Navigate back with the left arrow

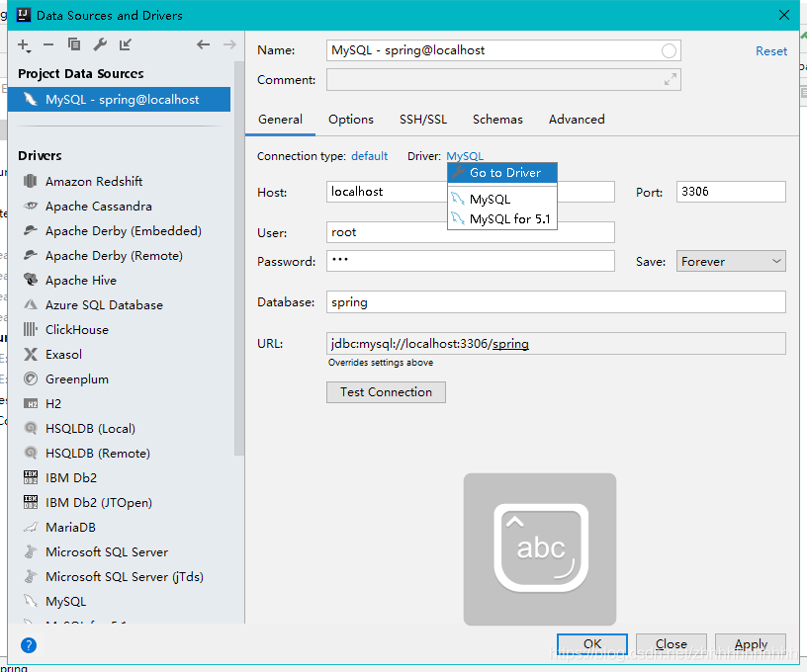click(204, 44)
